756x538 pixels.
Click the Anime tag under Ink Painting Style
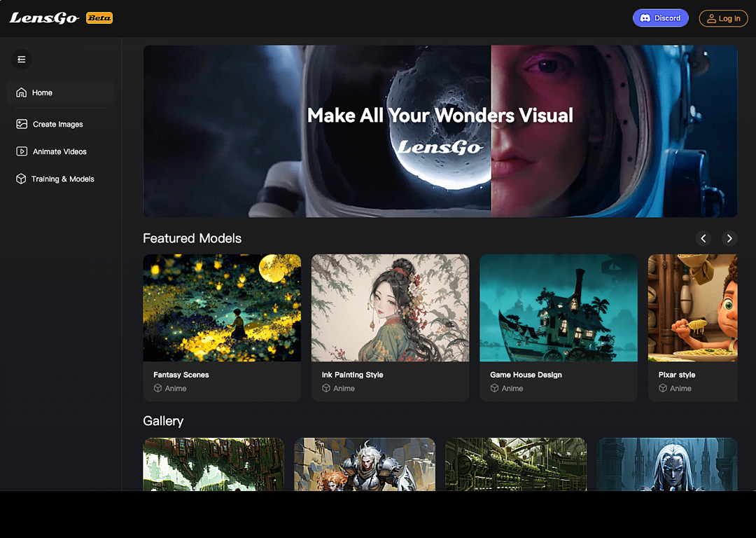[x=344, y=388]
